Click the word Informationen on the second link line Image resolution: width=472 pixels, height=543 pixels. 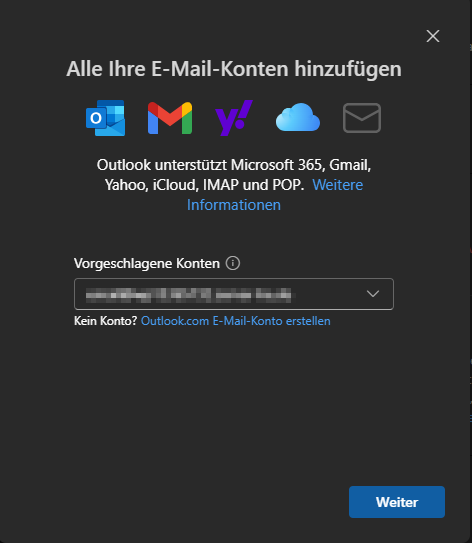[234, 205]
